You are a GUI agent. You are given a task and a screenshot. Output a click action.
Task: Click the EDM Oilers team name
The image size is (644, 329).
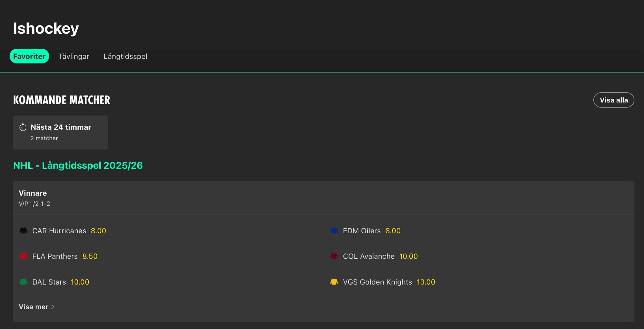pos(362,231)
